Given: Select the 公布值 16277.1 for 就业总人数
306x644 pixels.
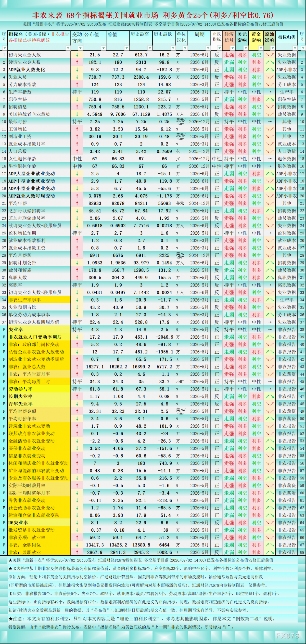Looking at the screenshot, I should pyautogui.click(x=95, y=367).
